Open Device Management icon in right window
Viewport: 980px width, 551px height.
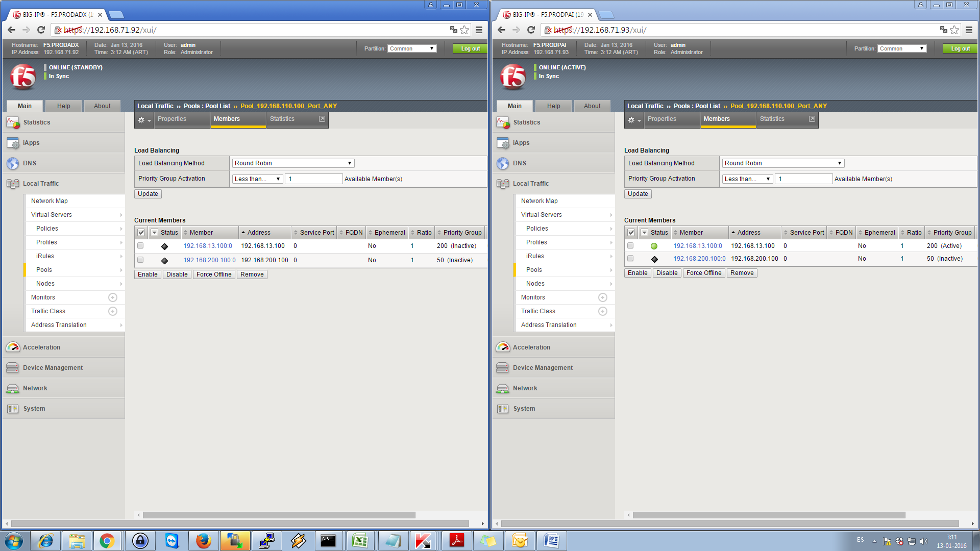pyautogui.click(x=503, y=368)
